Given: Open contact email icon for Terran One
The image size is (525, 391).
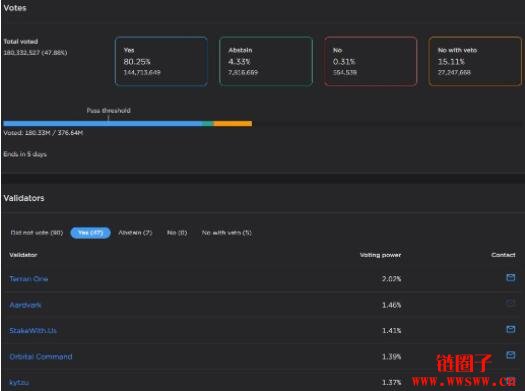Looking at the screenshot, I should pyautogui.click(x=510, y=278).
